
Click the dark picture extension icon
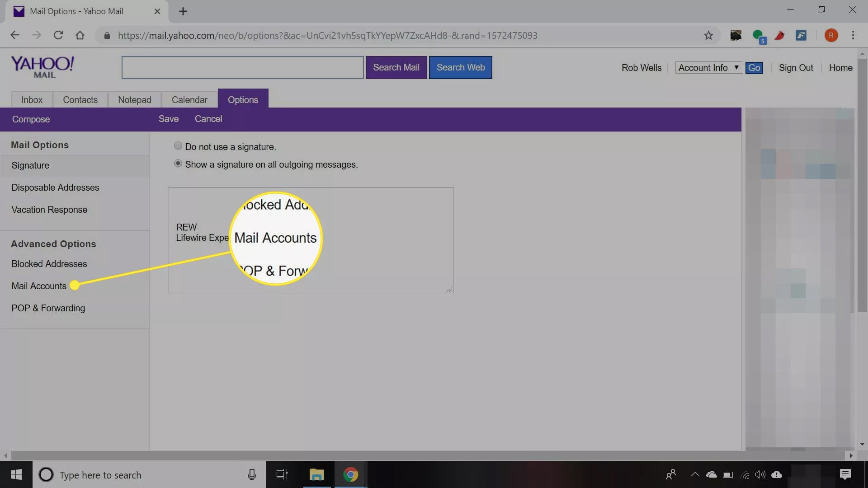pyautogui.click(x=736, y=35)
